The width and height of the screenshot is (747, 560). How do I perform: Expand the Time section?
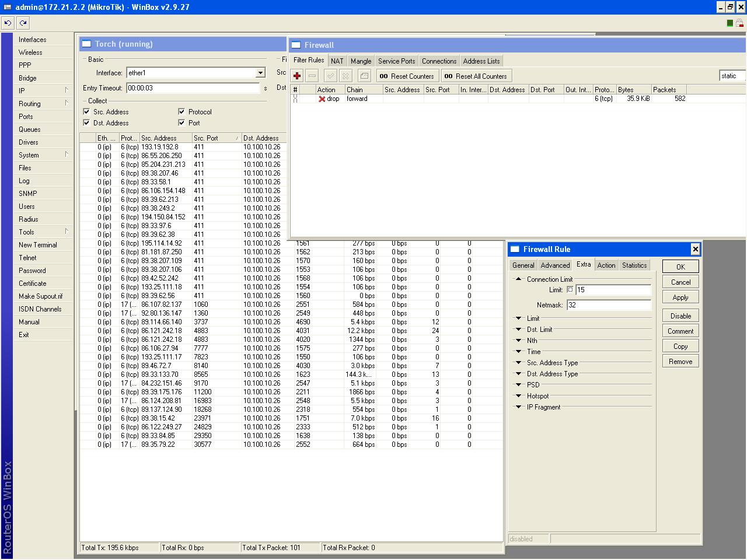518,352
